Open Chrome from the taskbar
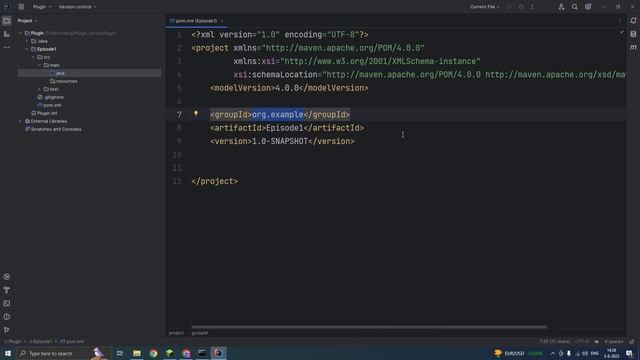This screenshot has width=640, height=360. 153,353
